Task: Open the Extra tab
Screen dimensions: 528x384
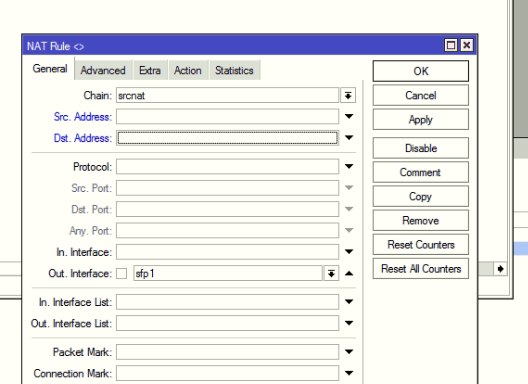Action: click(x=150, y=70)
